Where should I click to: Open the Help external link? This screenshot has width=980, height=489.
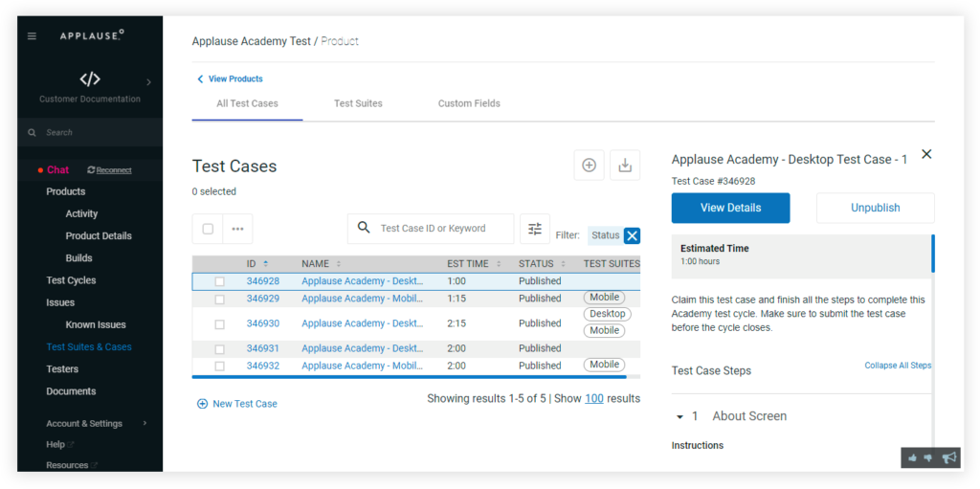click(60, 445)
